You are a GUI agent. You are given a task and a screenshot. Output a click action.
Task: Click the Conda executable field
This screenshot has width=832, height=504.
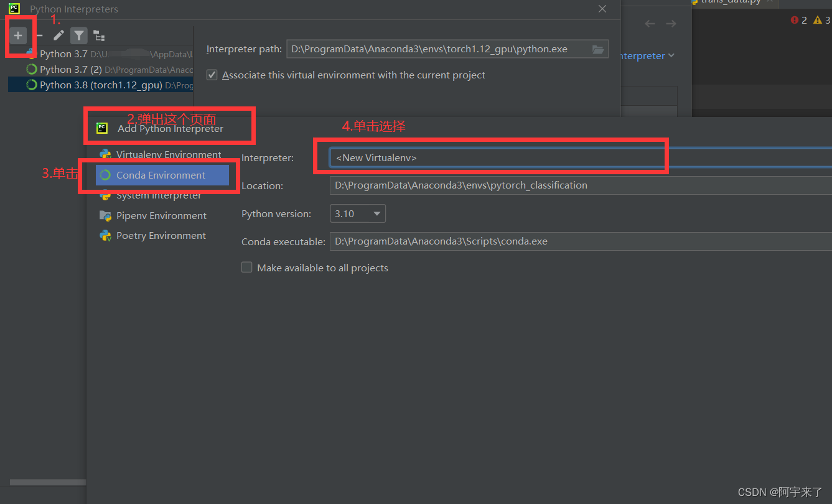pos(581,241)
